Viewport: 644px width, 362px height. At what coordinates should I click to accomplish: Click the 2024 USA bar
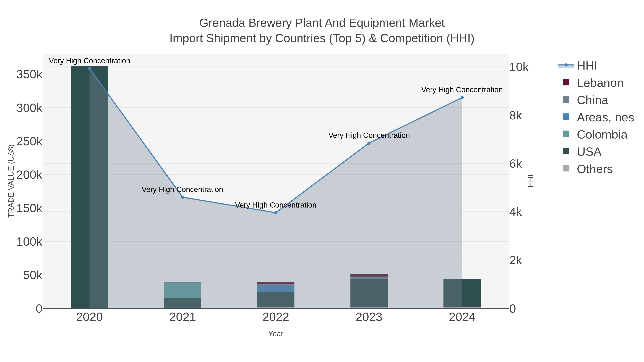point(462,293)
